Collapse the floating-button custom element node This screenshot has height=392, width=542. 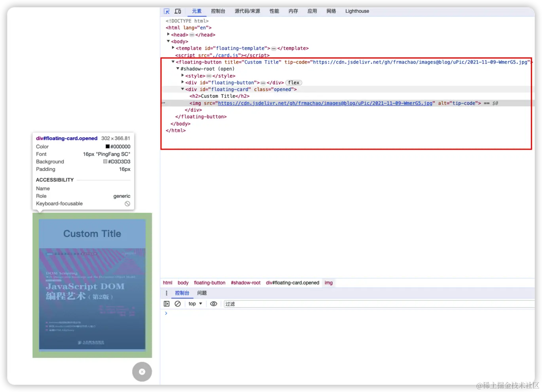point(173,62)
